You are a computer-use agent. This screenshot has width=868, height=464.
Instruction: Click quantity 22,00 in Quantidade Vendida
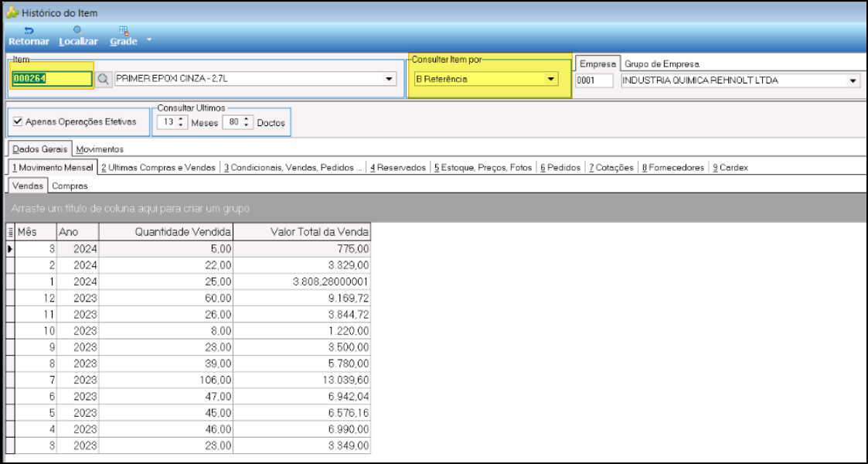coord(218,266)
